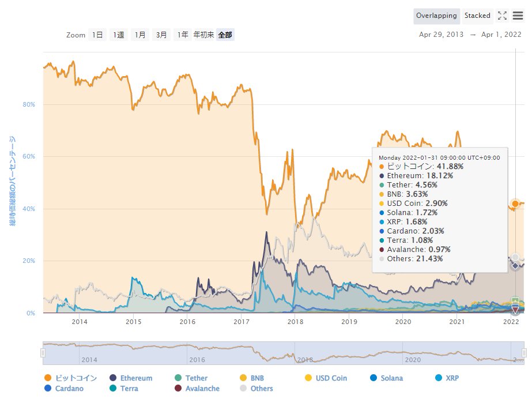This screenshot has height=399, width=532.
Task: Click the Ethereum legend marker
Action: tap(113, 378)
